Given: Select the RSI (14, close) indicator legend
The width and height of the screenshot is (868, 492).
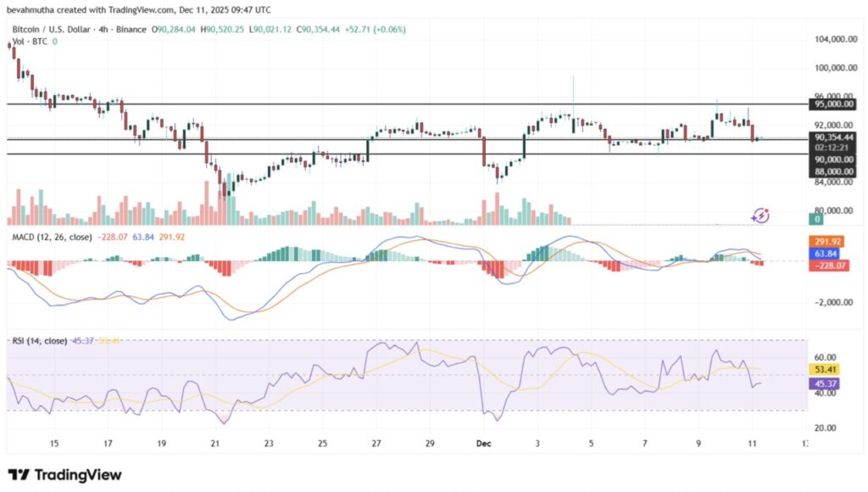Looking at the screenshot, I should pos(40,340).
